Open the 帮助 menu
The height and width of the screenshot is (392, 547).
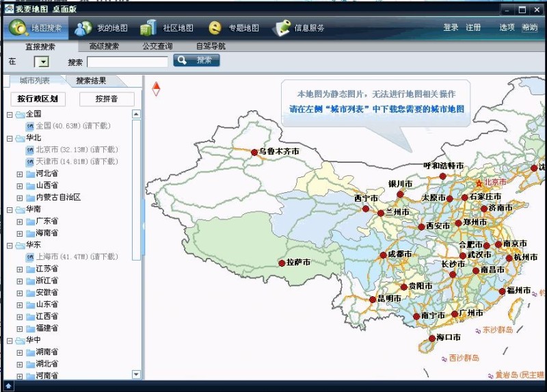529,27
